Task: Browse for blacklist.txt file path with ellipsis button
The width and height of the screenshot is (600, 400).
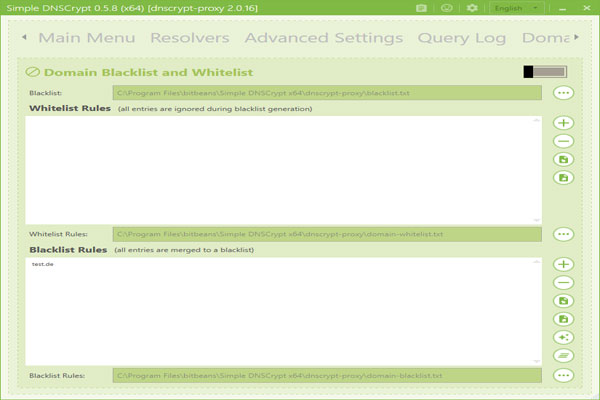Action: pos(563,93)
